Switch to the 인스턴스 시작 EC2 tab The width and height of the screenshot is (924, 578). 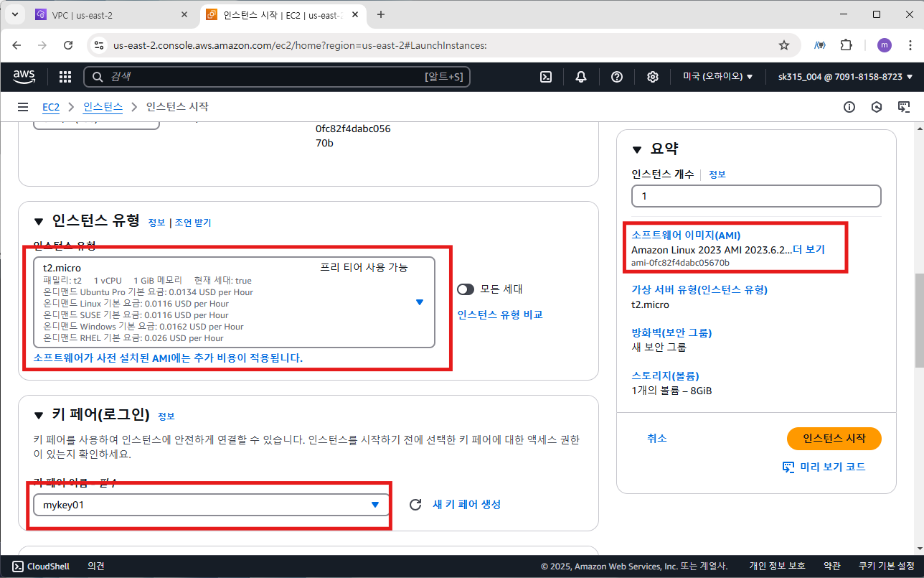point(283,14)
